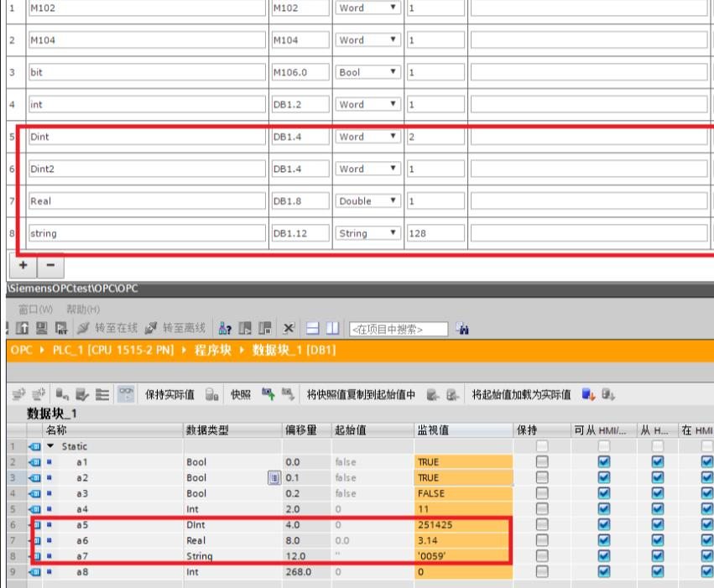Toggle the 保持 checkbox for a8 row
The height and width of the screenshot is (588, 714).
(542, 571)
